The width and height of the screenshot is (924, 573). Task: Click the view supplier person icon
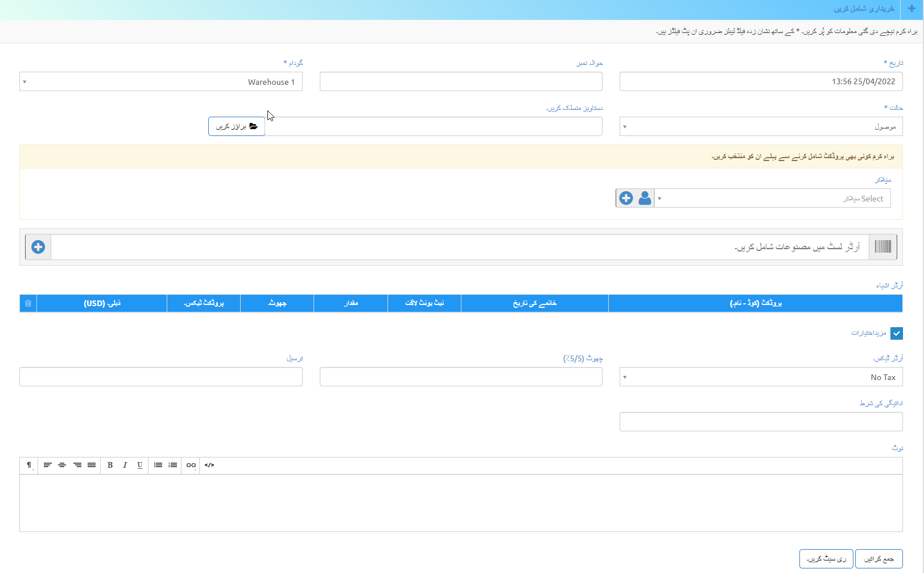pyautogui.click(x=645, y=198)
